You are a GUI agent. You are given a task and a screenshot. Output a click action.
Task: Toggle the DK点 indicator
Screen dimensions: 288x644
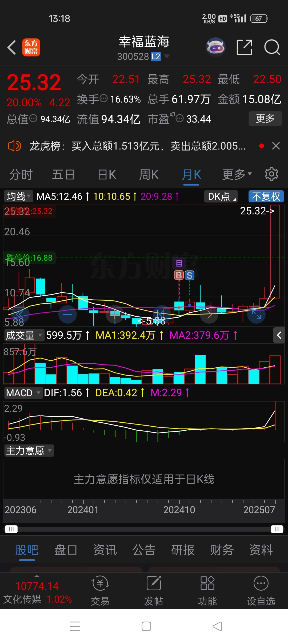point(221,197)
